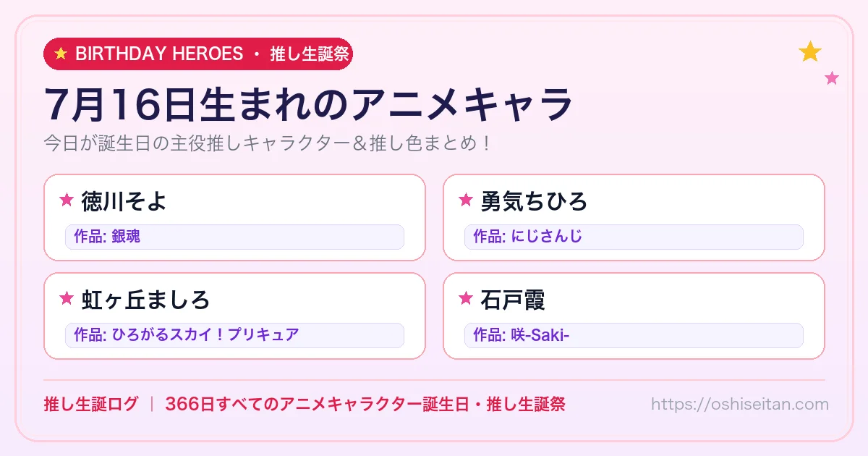Open the 虹ヶ丘ましろ character card
The height and width of the screenshot is (456, 868).
click(x=234, y=316)
